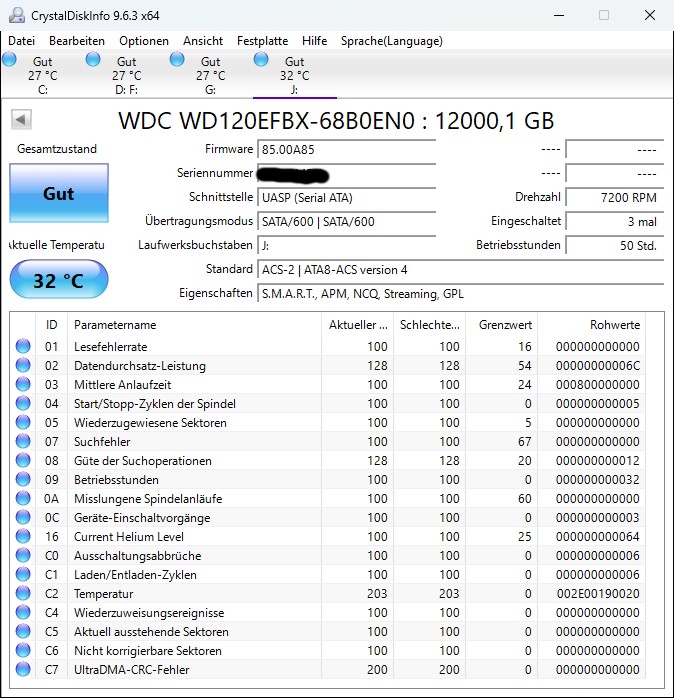The width and height of the screenshot is (674, 698).
Task: Click the Betriebsstunden 50 Std. field
Action: click(614, 246)
